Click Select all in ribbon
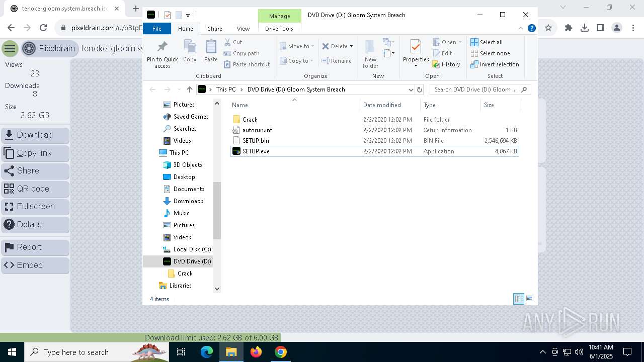 click(x=487, y=42)
